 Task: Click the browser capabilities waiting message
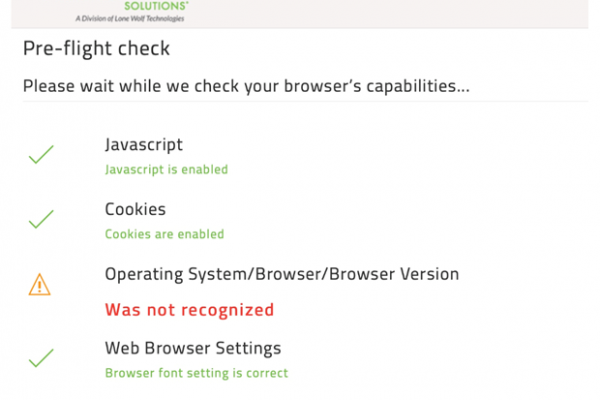coord(246,86)
